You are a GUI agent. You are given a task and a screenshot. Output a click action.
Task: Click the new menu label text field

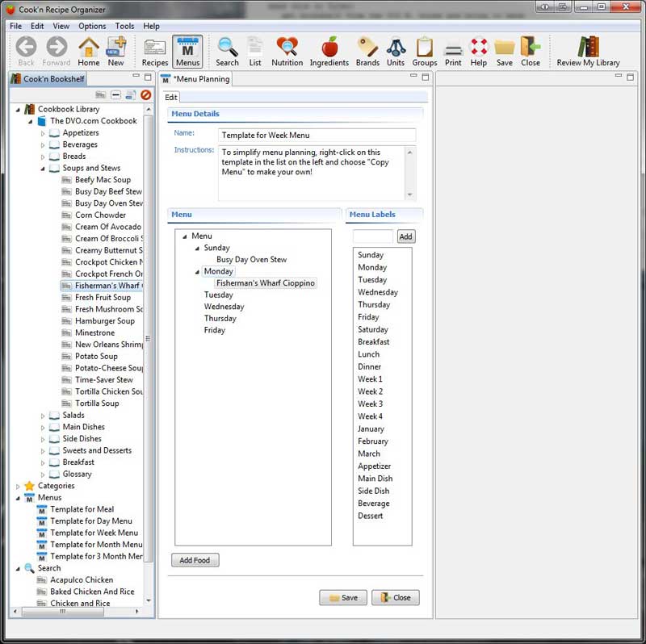(x=373, y=236)
